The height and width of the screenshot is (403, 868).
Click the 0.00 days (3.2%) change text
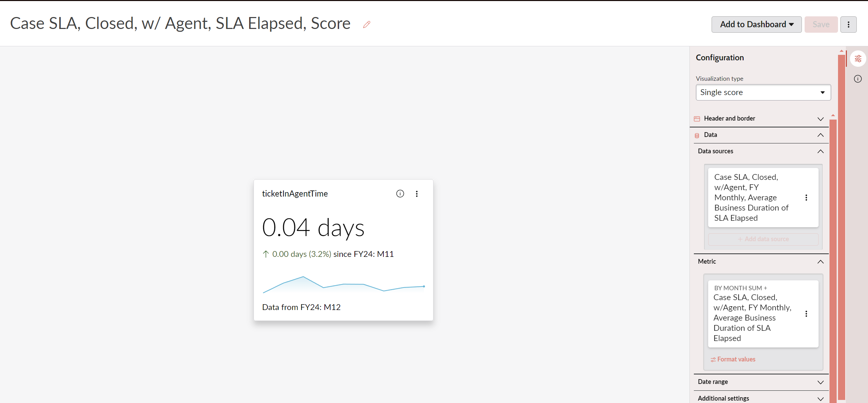pos(302,254)
